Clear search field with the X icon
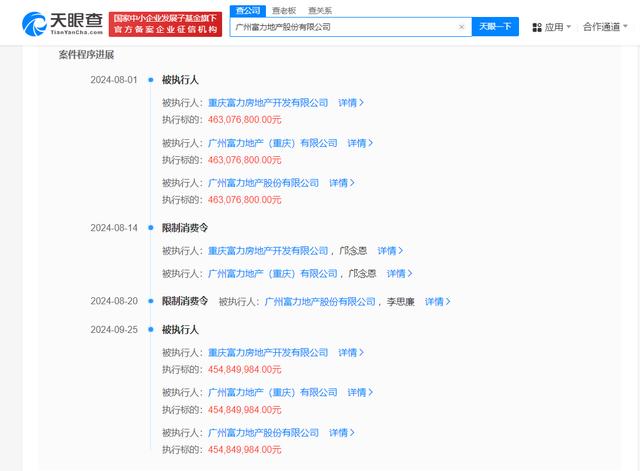The width and height of the screenshot is (640, 471). pos(462,27)
